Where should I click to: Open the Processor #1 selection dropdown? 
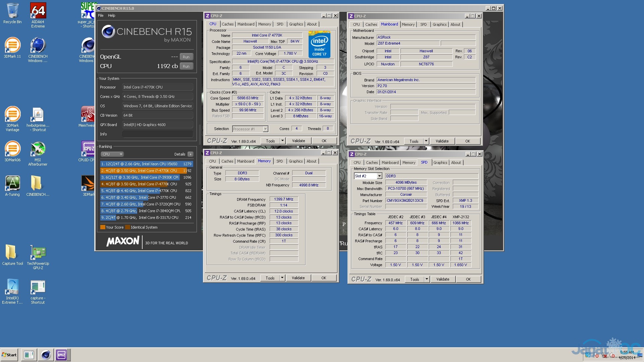point(250,129)
